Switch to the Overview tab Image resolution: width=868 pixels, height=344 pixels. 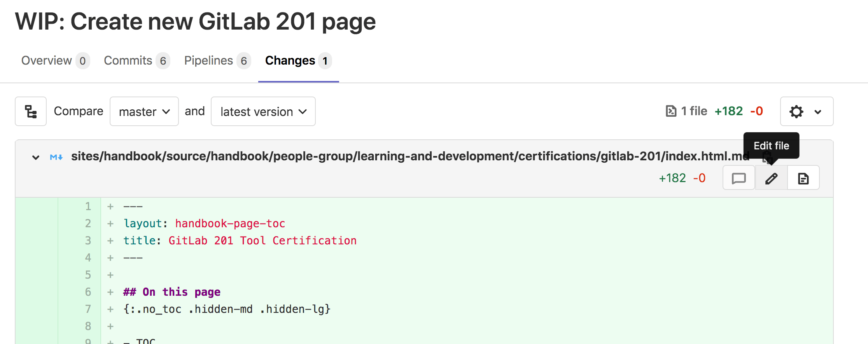pos(55,61)
